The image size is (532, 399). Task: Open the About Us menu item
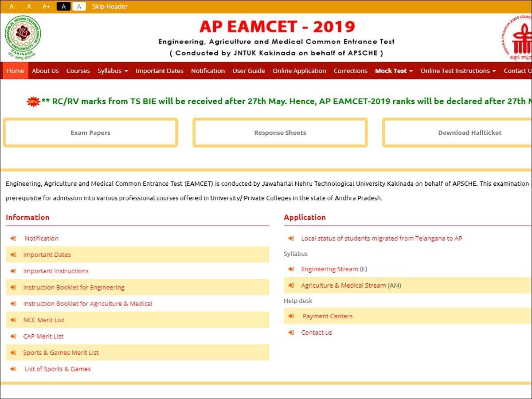(x=45, y=71)
